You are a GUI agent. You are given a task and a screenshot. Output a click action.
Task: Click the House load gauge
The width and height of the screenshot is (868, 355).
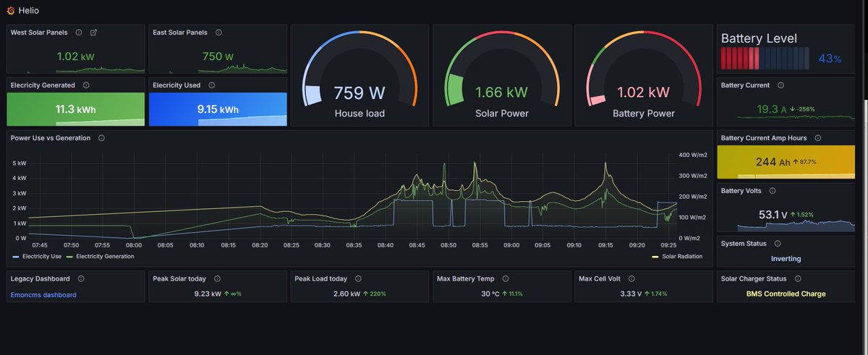(359, 75)
